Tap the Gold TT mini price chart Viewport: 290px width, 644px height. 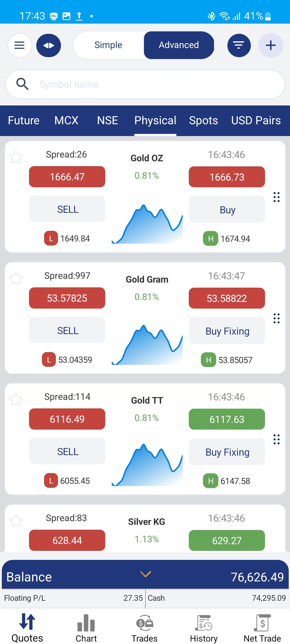(147, 465)
